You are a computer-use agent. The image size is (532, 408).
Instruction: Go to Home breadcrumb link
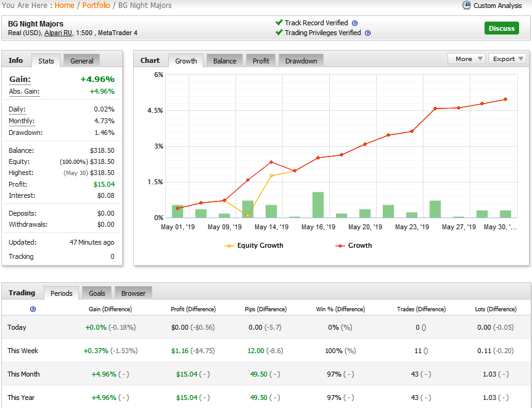(x=65, y=6)
